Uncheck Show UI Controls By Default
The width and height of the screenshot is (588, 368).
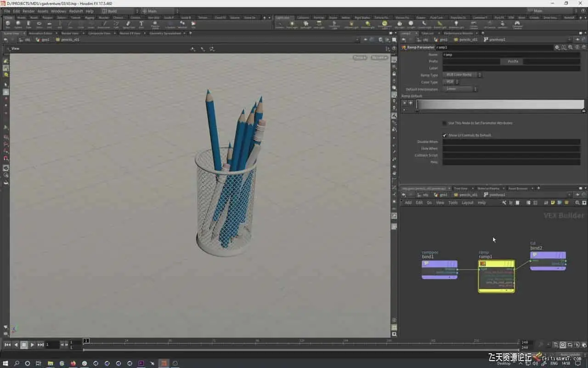[x=444, y=135]
